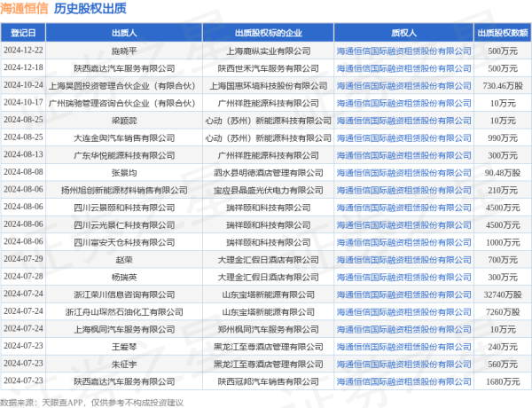Open the 质权人 link in the 王爱琴 row
Viewport: 532px width, 408px height.
tap(403, 347)
